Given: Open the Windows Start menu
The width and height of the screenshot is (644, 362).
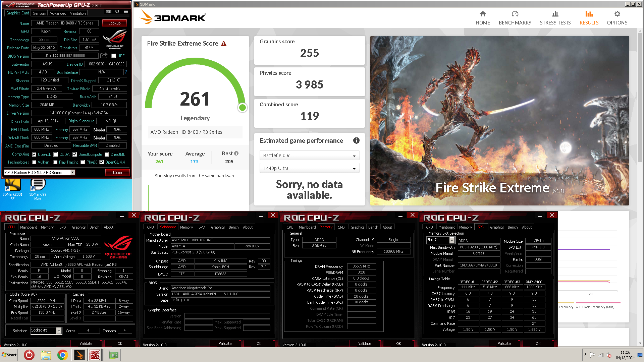Looking at the screenshot, I should pyautogui.click(x=9, y=355).
